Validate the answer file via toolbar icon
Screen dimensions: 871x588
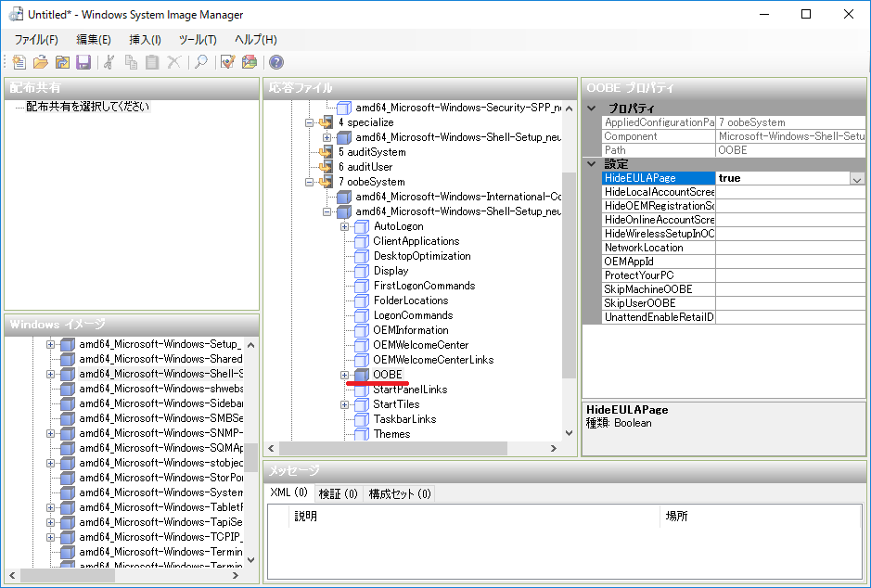click(228, 62)
